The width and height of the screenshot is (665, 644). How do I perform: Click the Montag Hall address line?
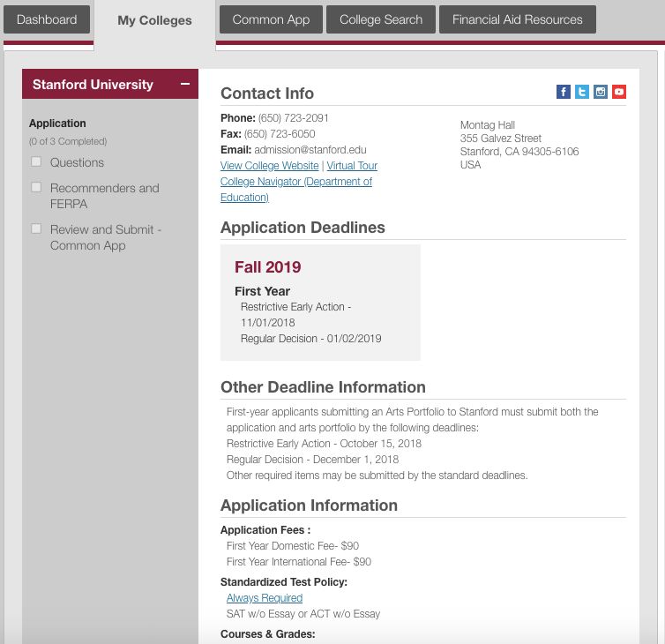click(488, 125)
